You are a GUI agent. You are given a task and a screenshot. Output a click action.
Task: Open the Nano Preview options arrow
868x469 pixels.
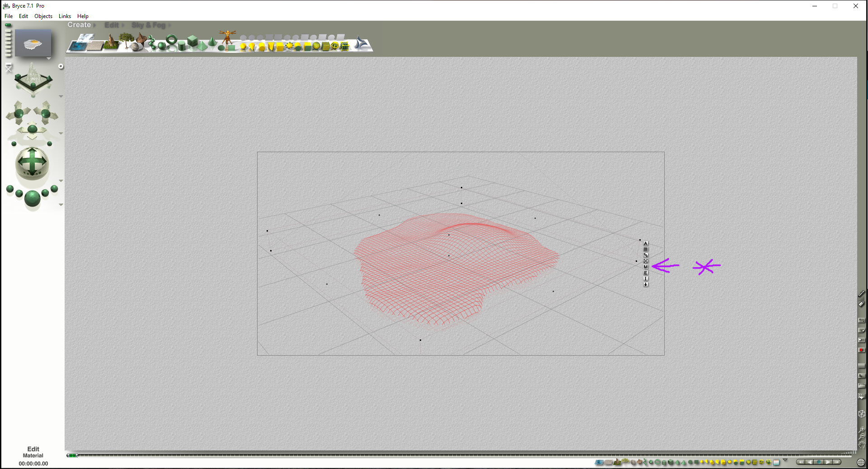tap(48, 59)
